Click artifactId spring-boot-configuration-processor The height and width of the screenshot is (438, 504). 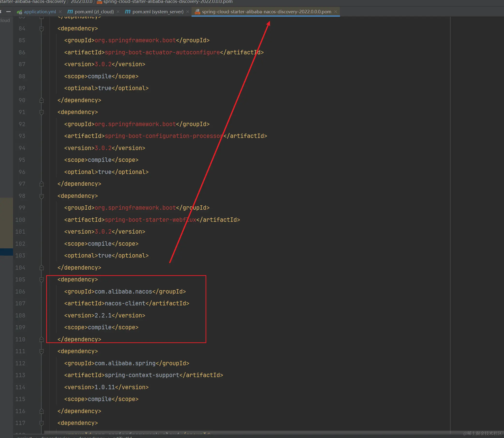tap(164, 136)
